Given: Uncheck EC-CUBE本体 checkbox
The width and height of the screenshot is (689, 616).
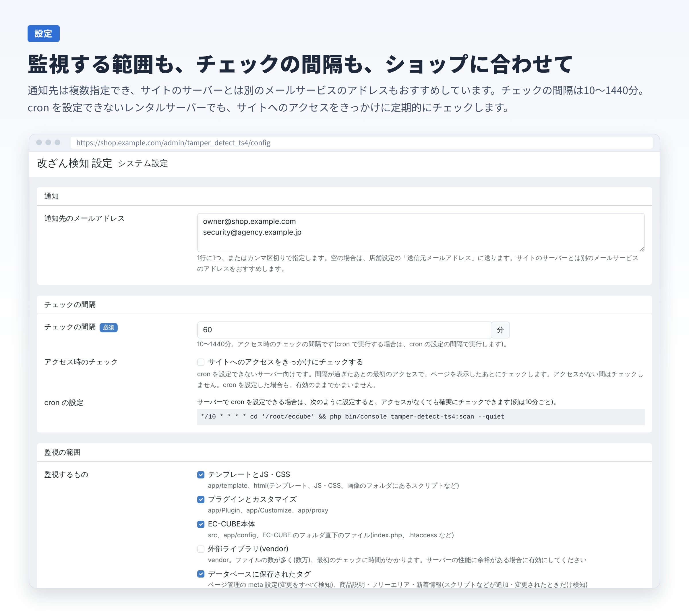Looking at the screenshot, I should (x=201, y=524).
